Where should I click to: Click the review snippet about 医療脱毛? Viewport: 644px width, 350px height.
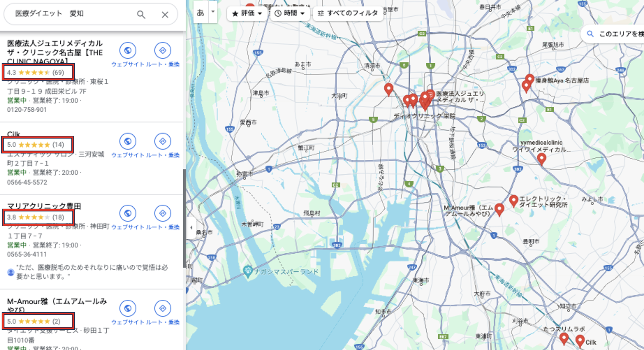click(92, 272)
